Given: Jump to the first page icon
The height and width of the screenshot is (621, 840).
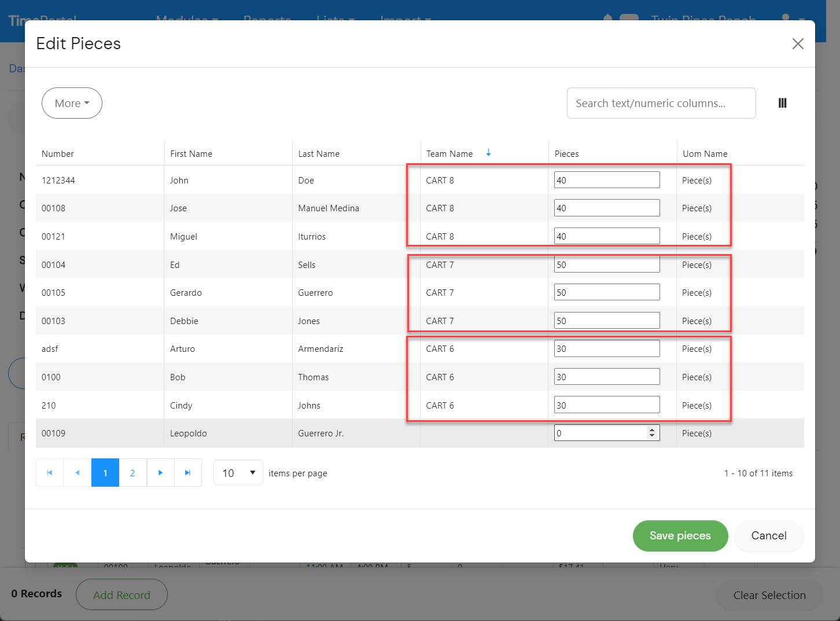Looking at the screenshot, I should tap(49, 472).
